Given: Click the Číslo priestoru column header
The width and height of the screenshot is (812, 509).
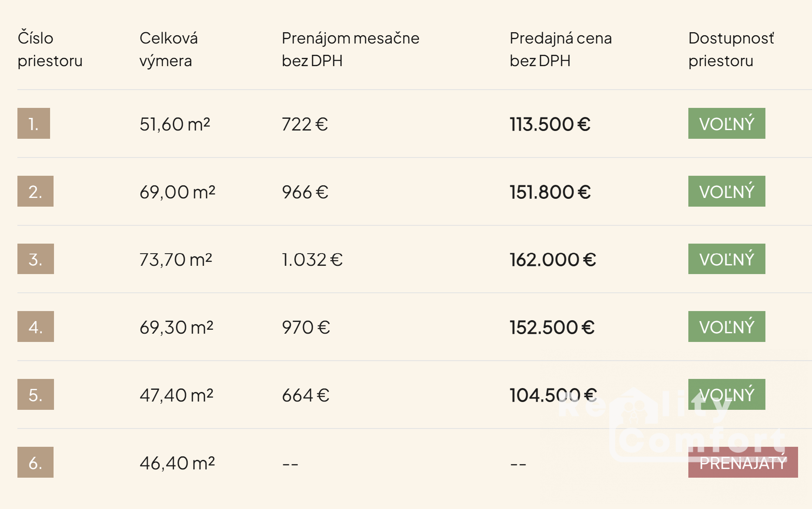Looking at the screenshot, I should click(50, 49).
